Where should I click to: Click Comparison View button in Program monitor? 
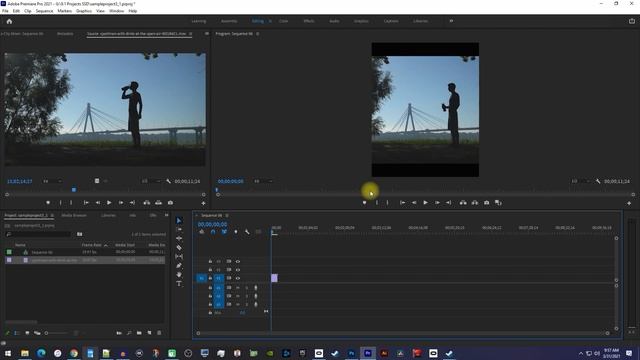498,202
